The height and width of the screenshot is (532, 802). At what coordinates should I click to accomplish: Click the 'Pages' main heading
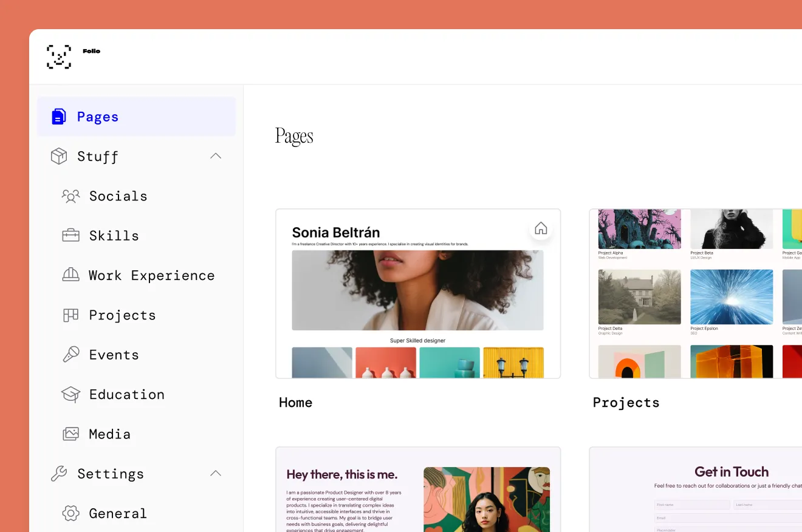(294, 135)
